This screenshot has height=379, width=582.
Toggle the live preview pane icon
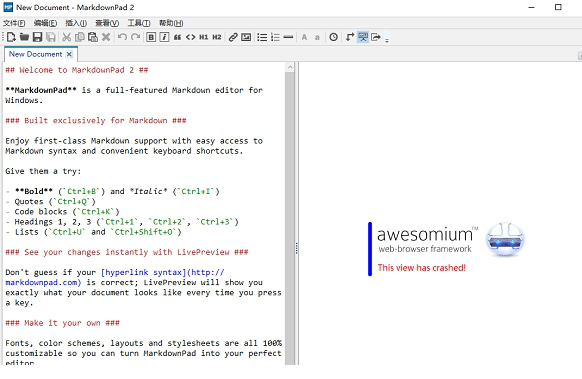[x=363, y=37]
